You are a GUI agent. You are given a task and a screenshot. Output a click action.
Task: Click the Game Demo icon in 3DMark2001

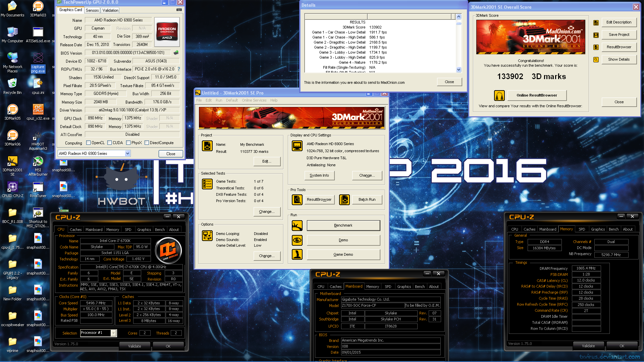coord(297,254)
